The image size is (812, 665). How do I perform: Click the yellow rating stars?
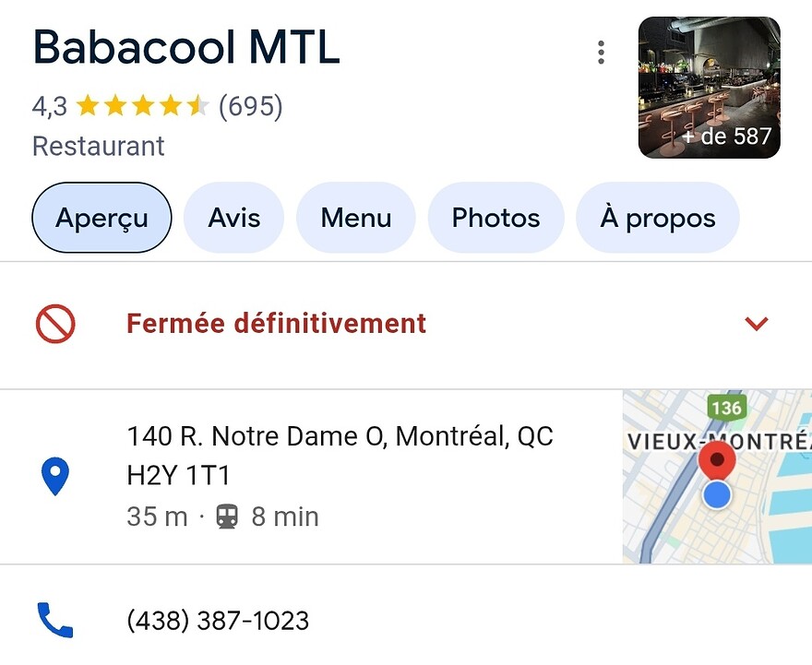(x=142, y=107)
